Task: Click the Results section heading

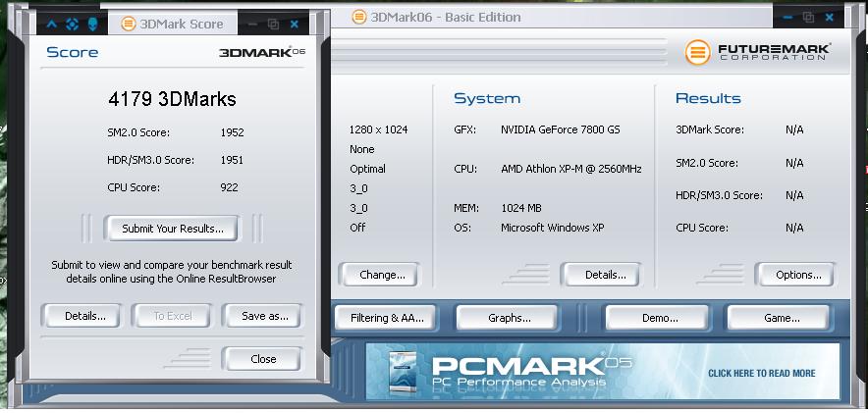Action: point(708,98)
